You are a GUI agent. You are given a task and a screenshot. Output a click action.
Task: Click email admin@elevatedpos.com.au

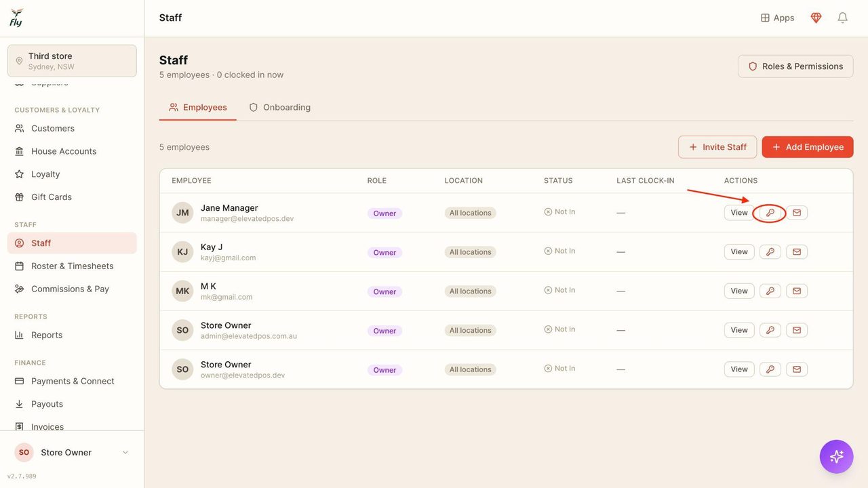[x=249, y=337]
